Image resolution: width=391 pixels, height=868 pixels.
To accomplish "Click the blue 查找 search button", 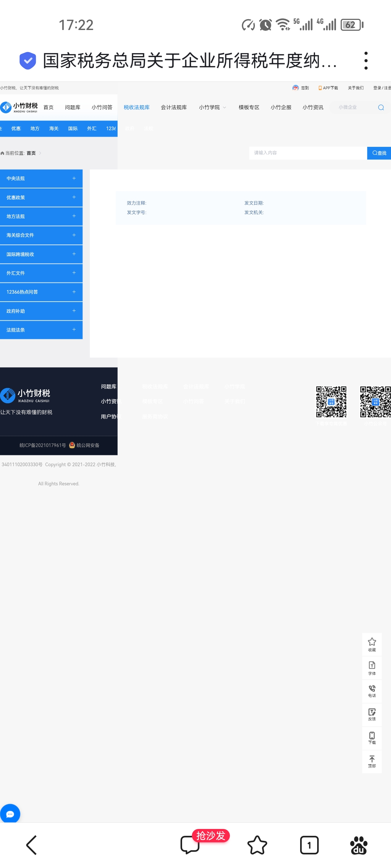I will pos(379,153).
